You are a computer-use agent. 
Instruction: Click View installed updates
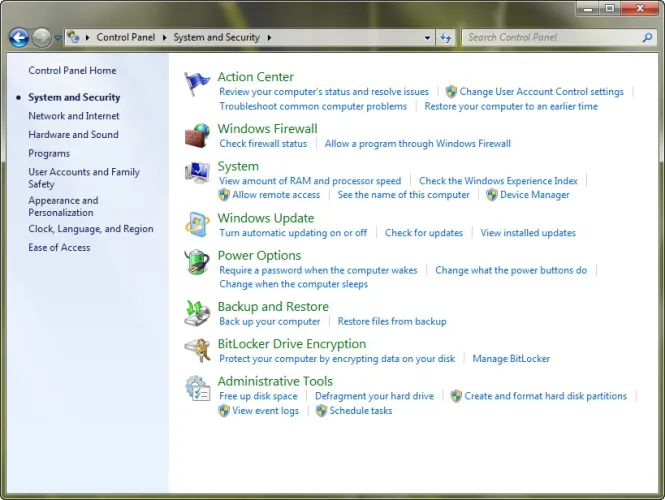click(x=528, y=232)
